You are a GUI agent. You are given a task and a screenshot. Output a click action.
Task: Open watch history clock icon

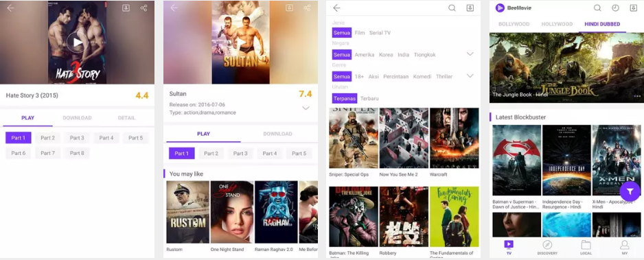pyautogui.click(x=615, y=8)
